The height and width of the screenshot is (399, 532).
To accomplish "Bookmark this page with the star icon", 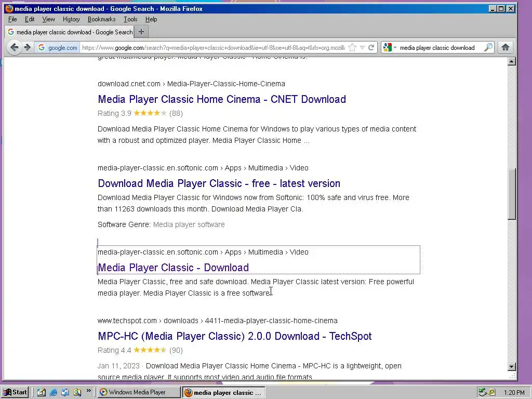I will (352, 47).
